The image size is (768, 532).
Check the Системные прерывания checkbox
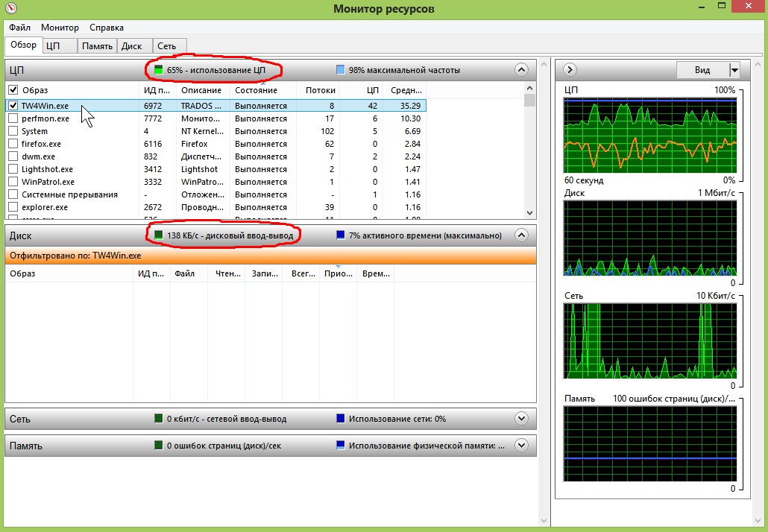click(13, 194)
